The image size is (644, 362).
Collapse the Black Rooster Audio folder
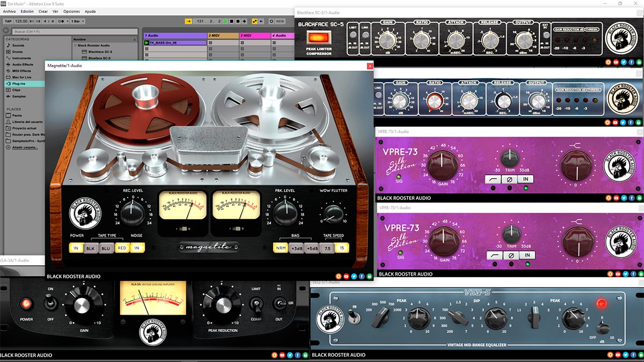[x=76, y=46]
